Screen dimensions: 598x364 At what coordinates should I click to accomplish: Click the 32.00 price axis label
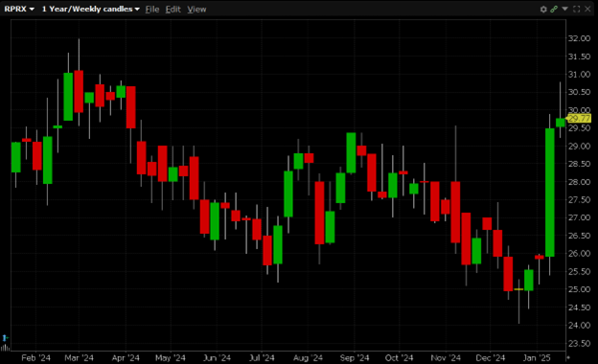click(579, 38)
